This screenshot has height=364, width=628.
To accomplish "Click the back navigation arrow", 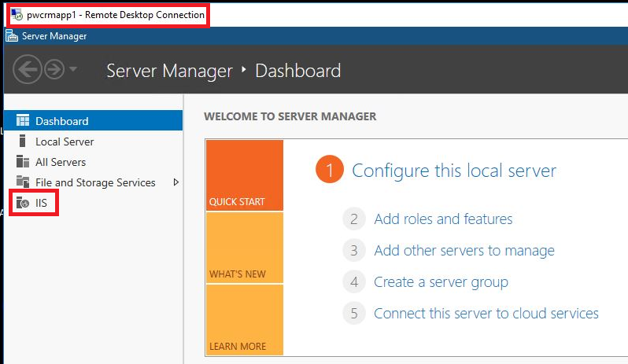I will point(28,70).
